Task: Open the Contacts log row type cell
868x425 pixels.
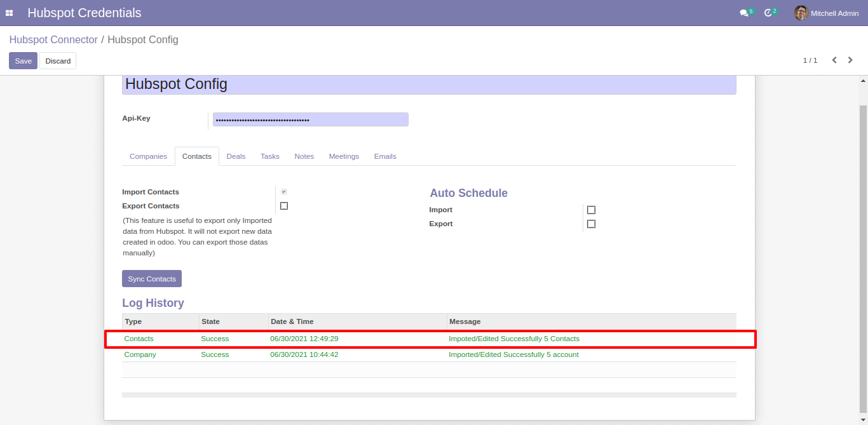Action: pos(139,339)
